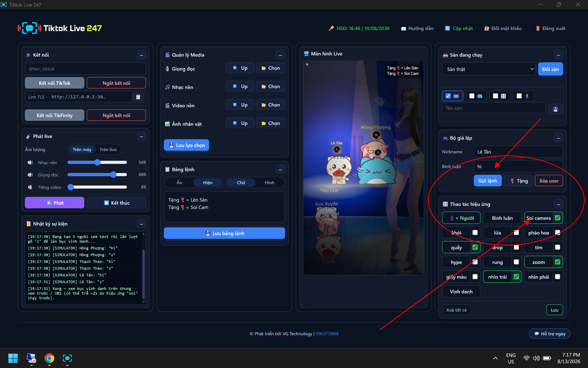Collapse the Phát live panel
Viewport: 588px width, 368px height.
tap(141, 136)
